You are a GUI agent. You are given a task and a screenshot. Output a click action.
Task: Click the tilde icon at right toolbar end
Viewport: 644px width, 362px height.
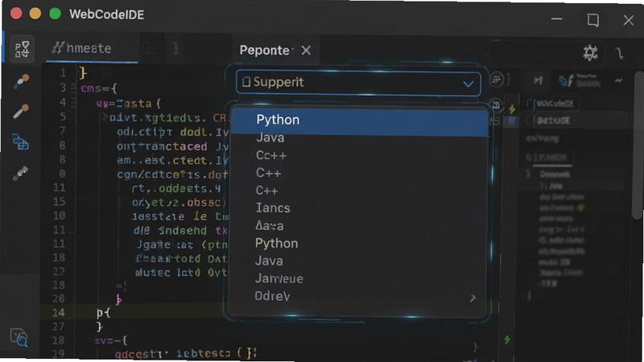point(618,81)
